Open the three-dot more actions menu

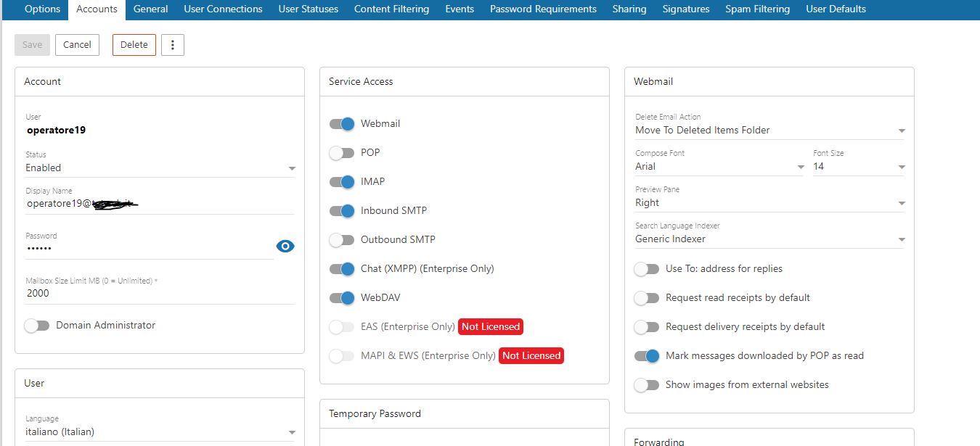[173, 45]
